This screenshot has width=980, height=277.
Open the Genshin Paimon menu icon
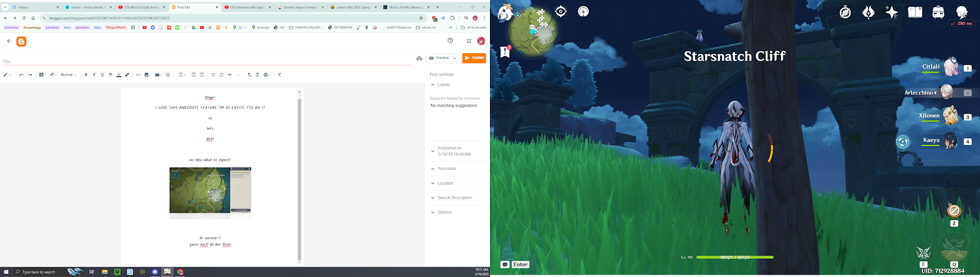click(505, 12)
